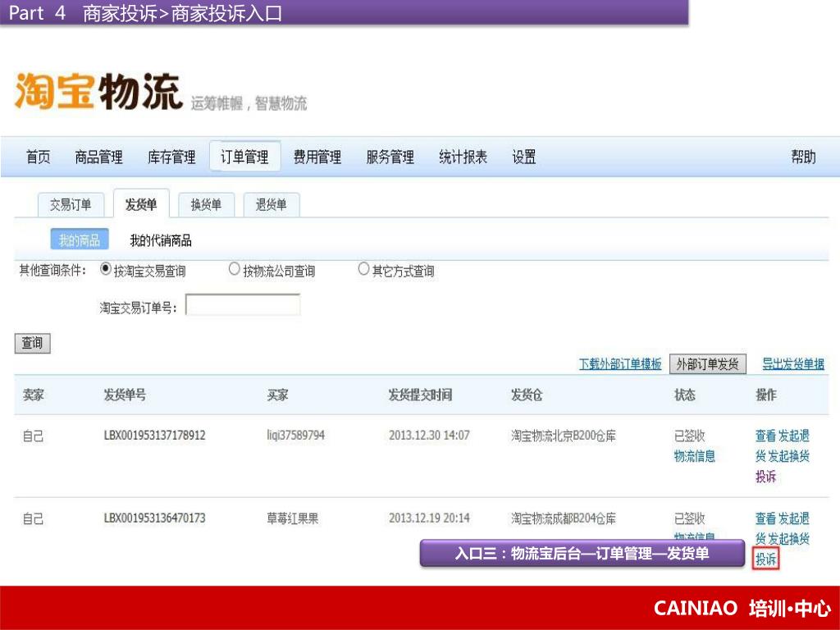Click the 外部订单发货 button
The height and width of the screenshot is (630, 840).
click(x=707, y=364)
